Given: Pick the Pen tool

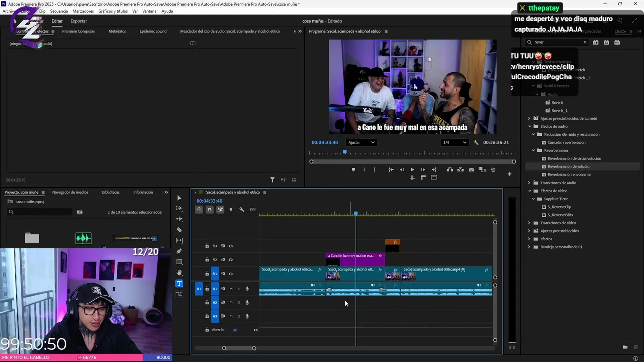Looking at the screenshot, I should tap(179, 251).
